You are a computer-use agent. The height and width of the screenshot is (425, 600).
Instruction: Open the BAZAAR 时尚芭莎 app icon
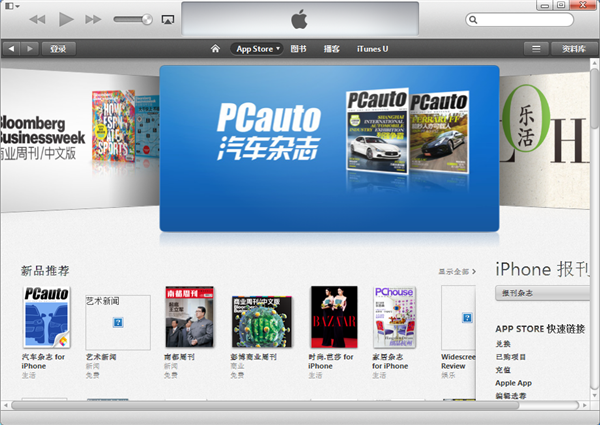(x=334, y=317)
